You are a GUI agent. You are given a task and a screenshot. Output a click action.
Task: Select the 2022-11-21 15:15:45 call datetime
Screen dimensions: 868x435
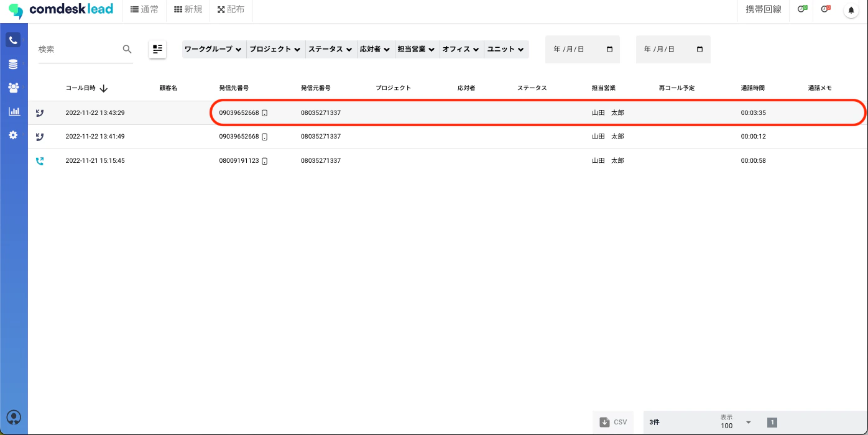point(95,161)
